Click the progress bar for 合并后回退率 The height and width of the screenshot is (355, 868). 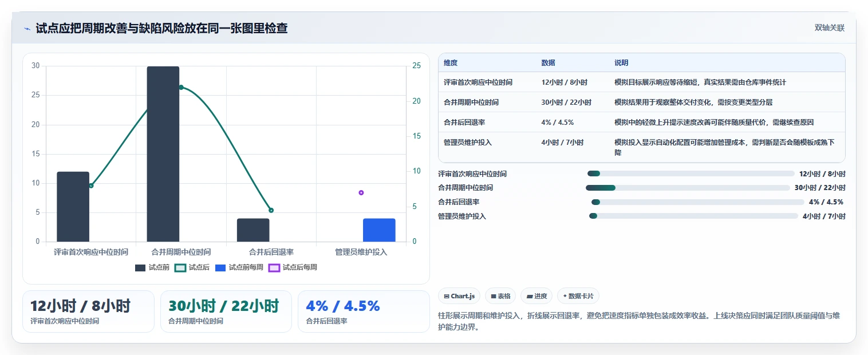tap(698, 202)
